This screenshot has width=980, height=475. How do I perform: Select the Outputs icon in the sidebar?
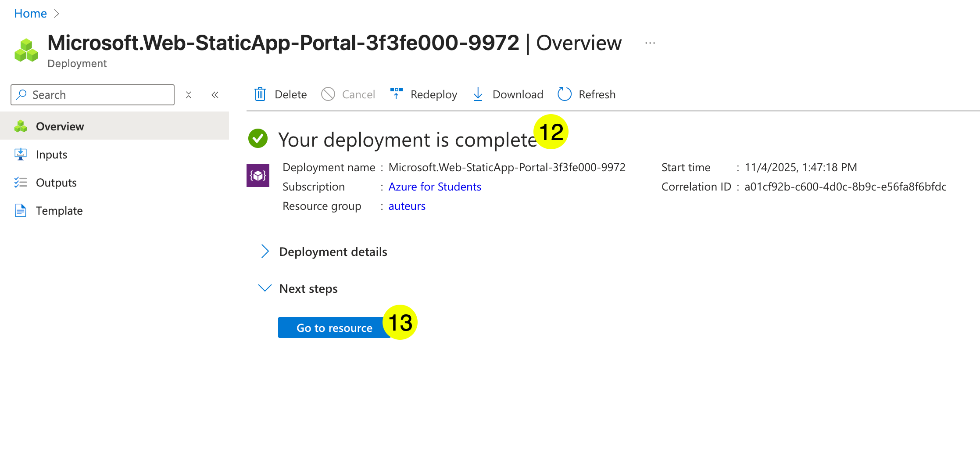tap(21, 182)
